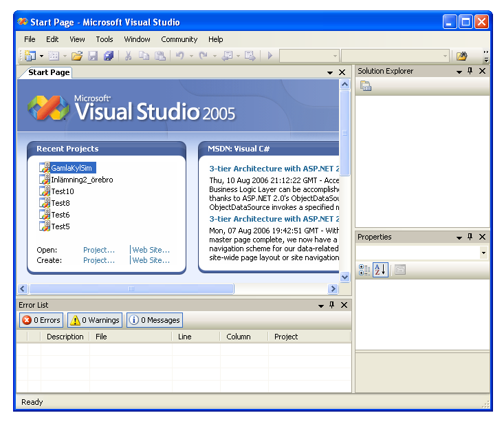The image size is (504, 424).
Task: Toggle auto-hide pin on Solution Explorer
Action: [470, 71]
